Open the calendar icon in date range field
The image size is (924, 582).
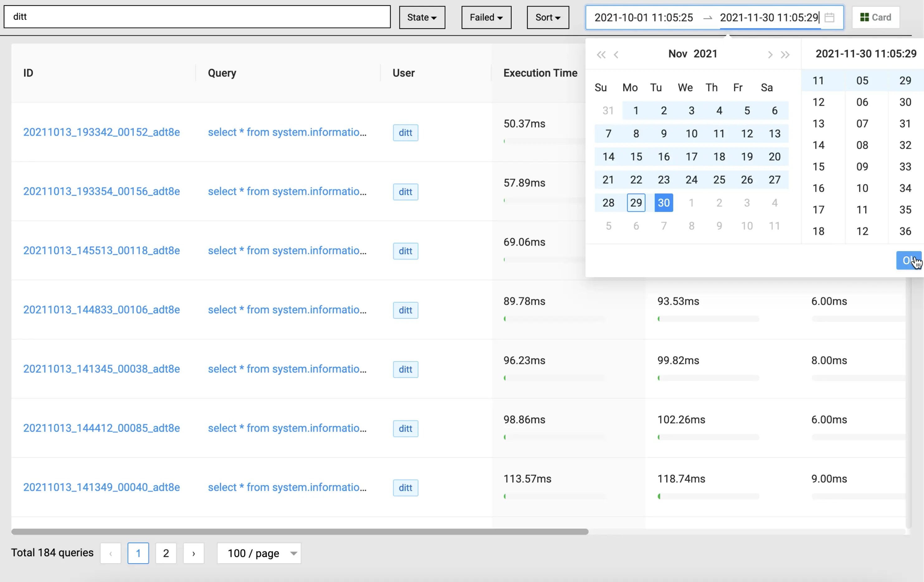click(x=830, y=17)
